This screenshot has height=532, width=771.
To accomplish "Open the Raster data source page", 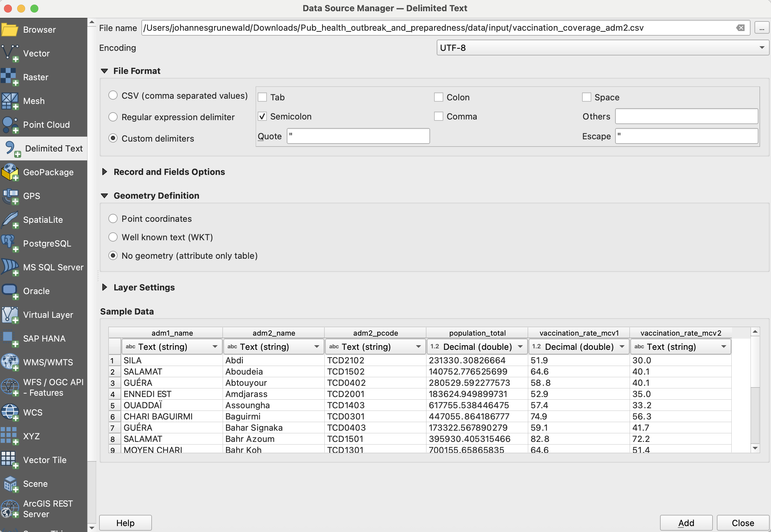I will point(36,77).
